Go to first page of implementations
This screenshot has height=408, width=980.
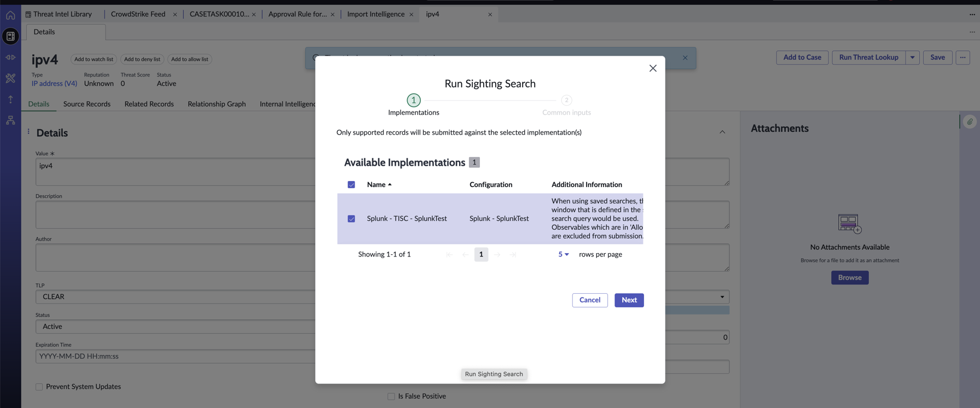click(x=449, y=254)
